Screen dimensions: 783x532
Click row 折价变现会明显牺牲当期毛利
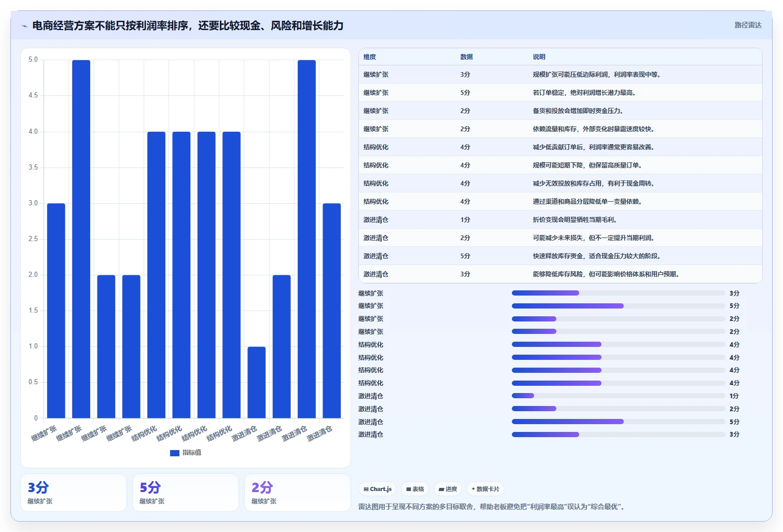(x=560, y=220)
